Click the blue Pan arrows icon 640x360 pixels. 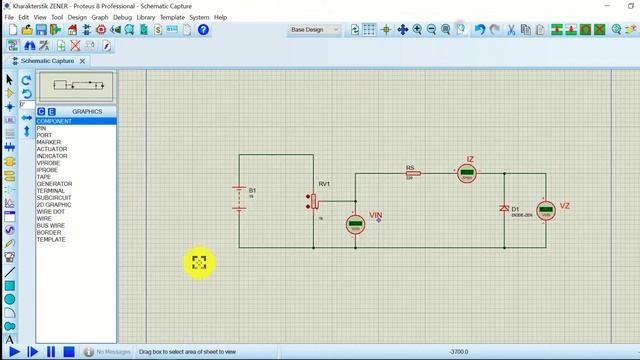pyautogui.click(x=402, y=29)
